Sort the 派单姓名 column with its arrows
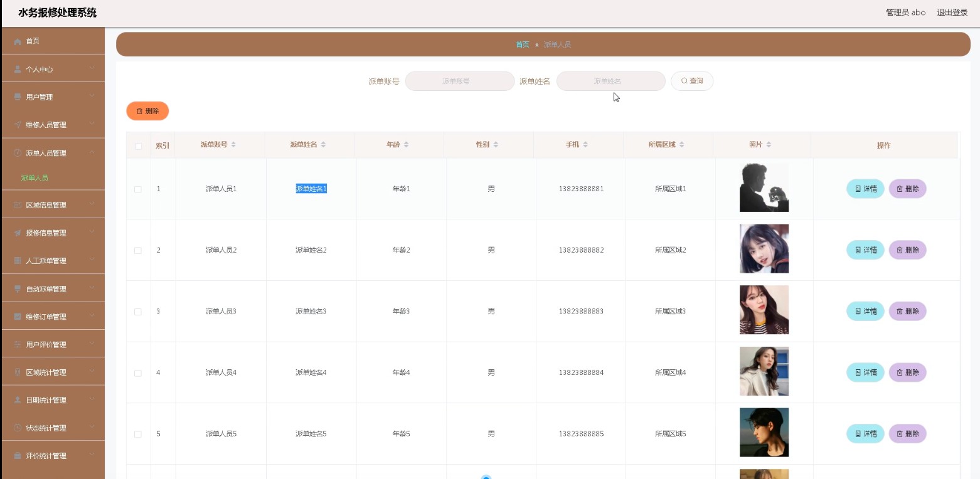This screenshot has height=479, width=980. point(323,145)
